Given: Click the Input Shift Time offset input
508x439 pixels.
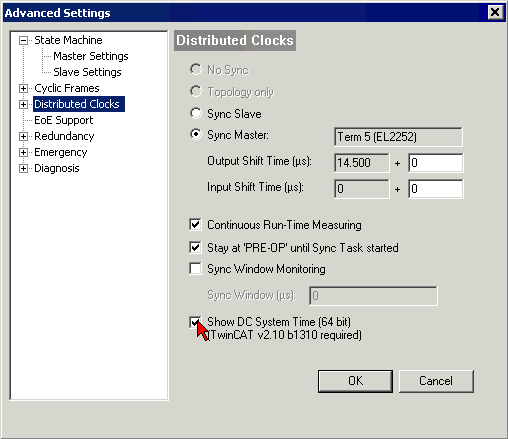Looking at the screenshot, I should click(x=436, y=189).
